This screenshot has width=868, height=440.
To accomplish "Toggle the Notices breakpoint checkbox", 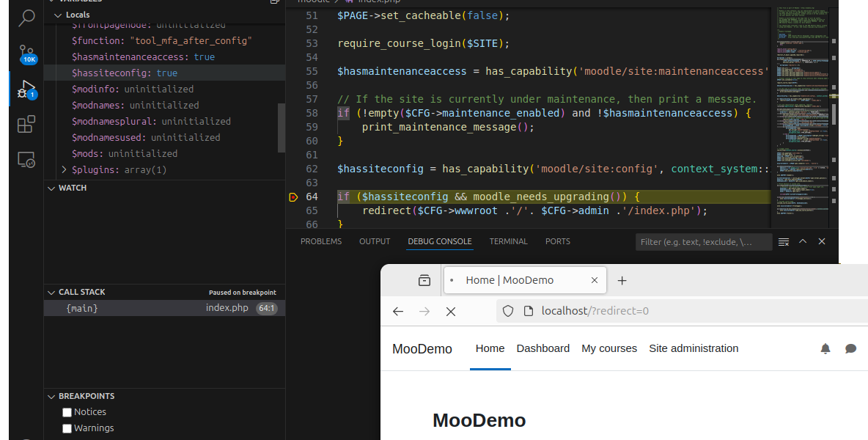I will point(67,412).
